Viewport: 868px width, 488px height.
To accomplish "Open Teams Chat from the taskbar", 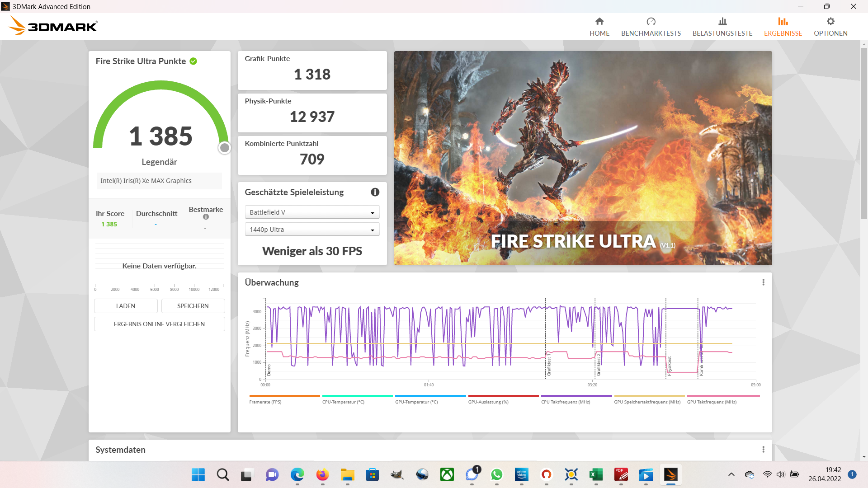I will [x=272, y=474].
